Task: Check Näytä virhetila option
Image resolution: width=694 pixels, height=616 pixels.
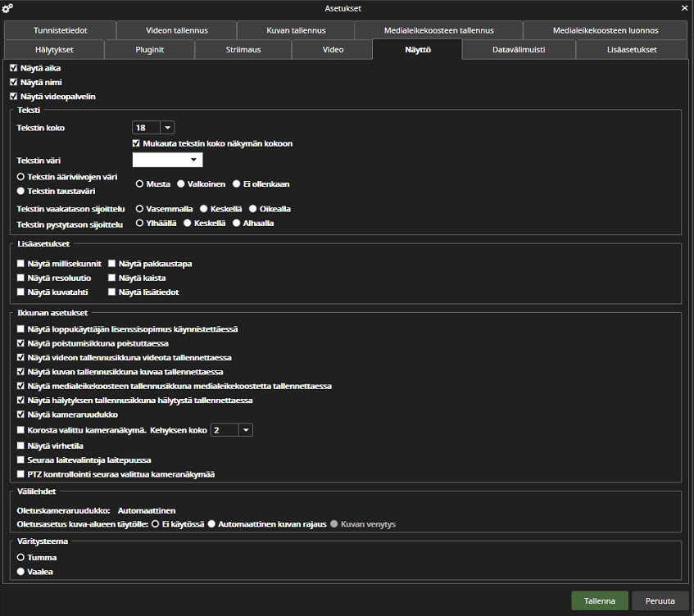Action: [x=20, y=446]
